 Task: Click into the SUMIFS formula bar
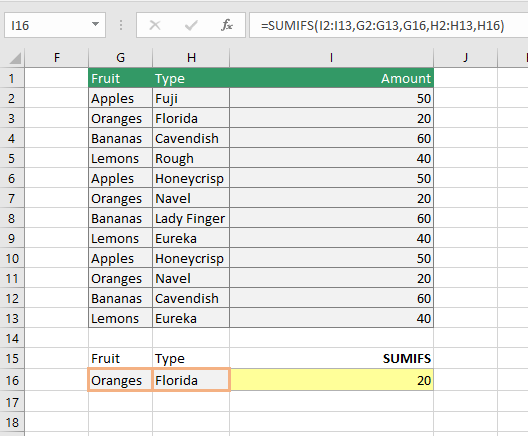click(x=388, y=25)
